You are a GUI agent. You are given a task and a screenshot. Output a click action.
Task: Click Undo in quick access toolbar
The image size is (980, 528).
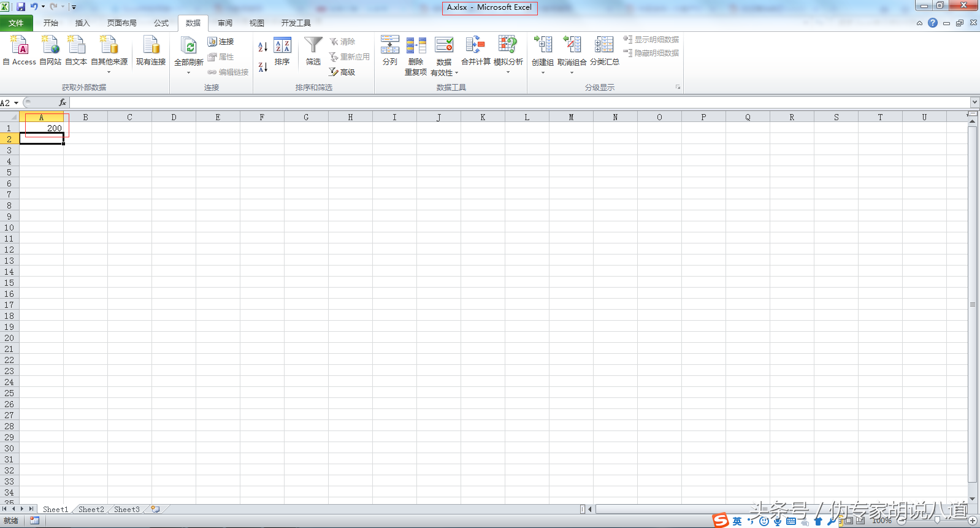click(x=34, y=7)
